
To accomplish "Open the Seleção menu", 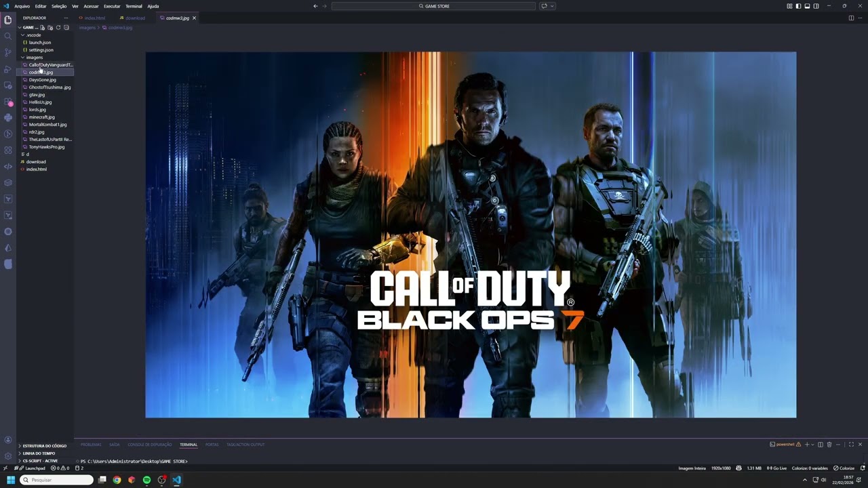I will pos(59,6).
